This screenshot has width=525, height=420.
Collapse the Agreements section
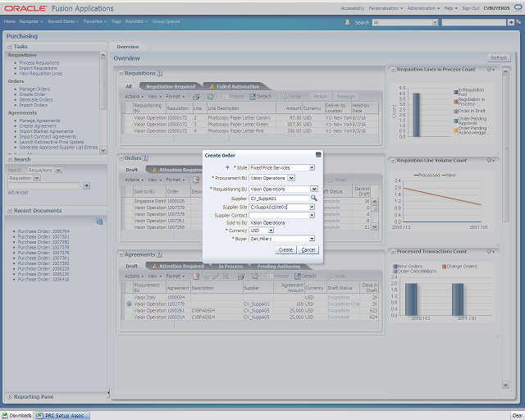121,254
